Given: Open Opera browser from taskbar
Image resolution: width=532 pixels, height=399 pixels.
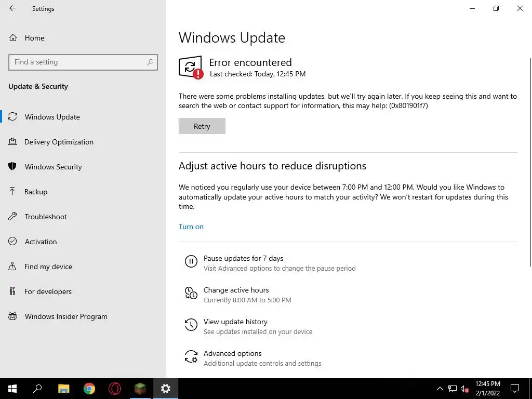Looking at the screenshot, I should (115, 389).
